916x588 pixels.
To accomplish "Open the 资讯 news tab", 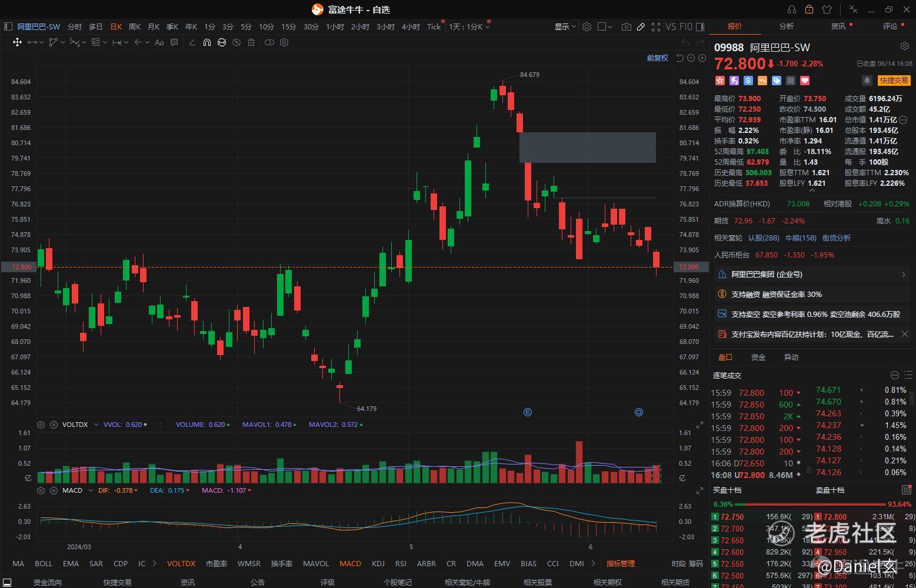I will coord(838,26).
